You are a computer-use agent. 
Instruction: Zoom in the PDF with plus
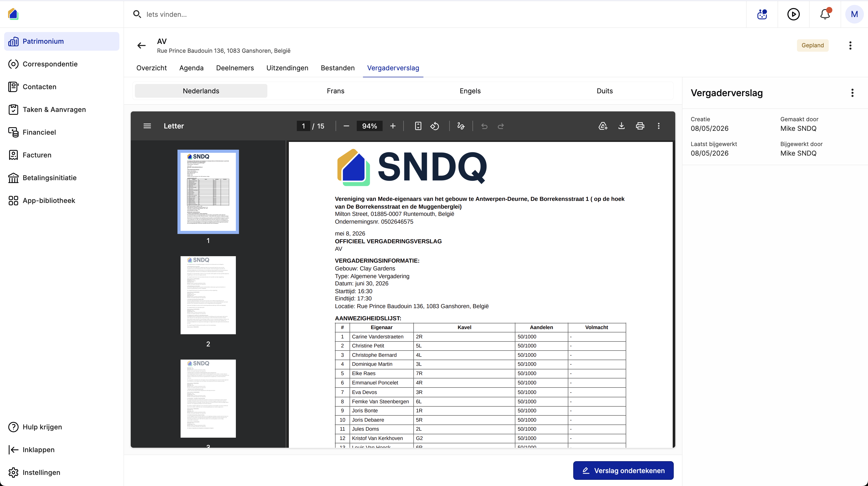click(393, 126)
